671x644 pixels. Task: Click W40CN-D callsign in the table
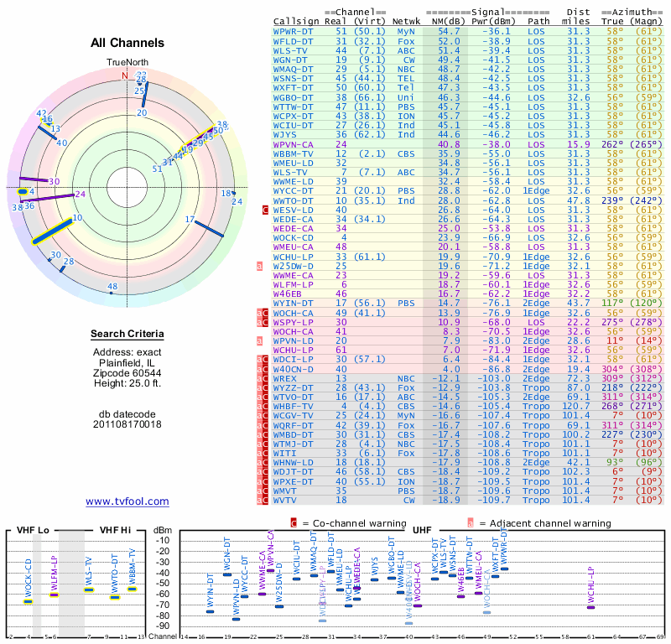[x=293, y=369]
